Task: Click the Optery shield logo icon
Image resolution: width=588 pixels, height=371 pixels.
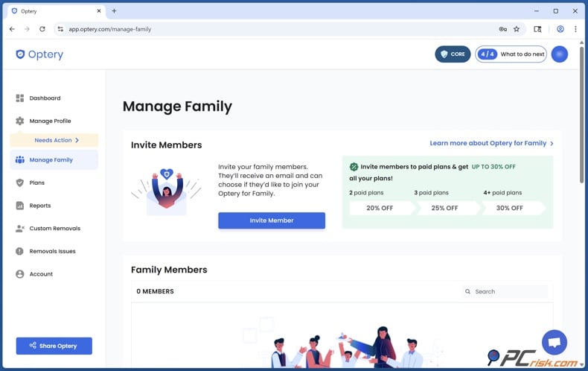Action: [20, 54]
